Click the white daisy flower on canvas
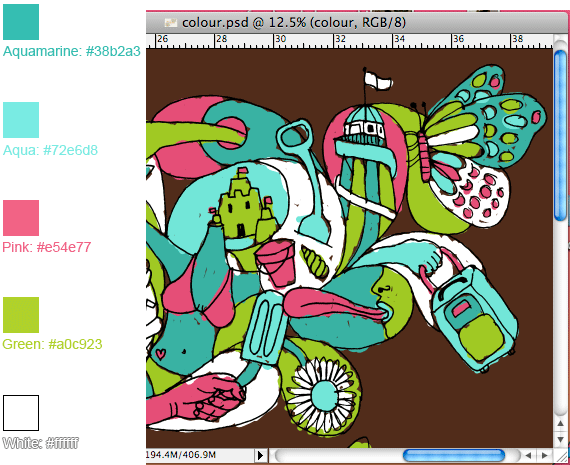The height and width of the screenshot is (465, 570). tap(322, 394)
